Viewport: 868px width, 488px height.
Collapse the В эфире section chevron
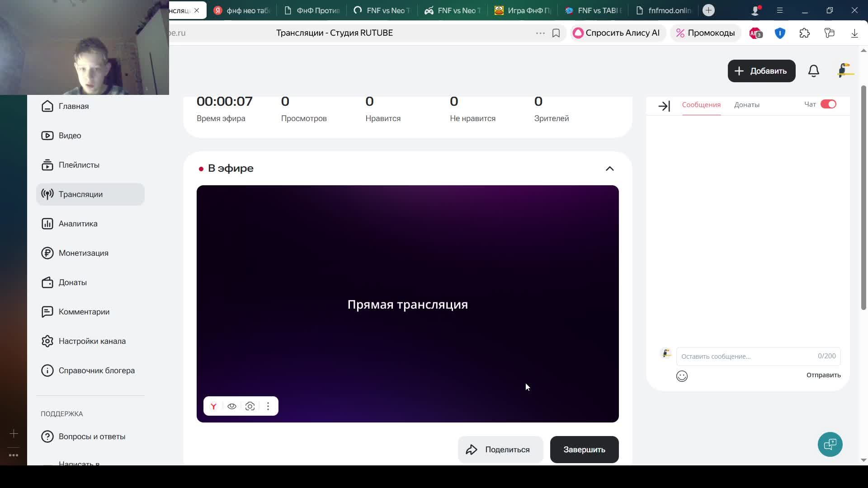click(x=609, y=169)
